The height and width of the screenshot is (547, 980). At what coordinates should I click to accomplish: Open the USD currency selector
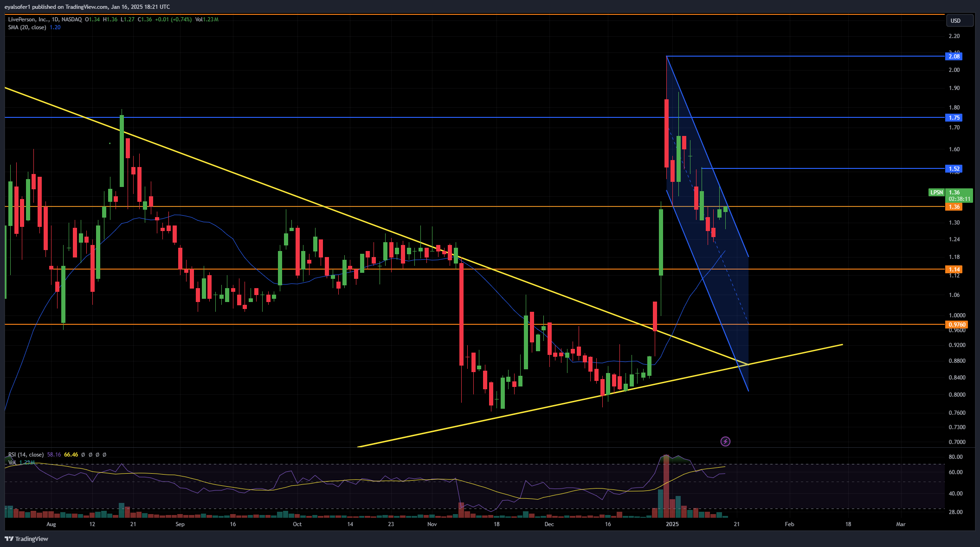(959, 20)
